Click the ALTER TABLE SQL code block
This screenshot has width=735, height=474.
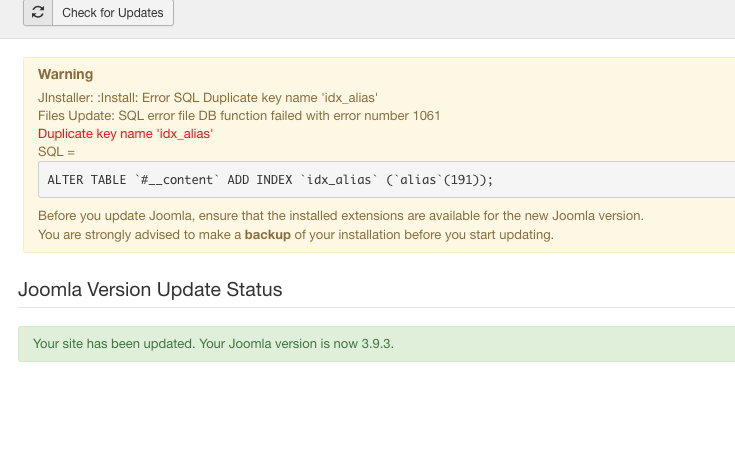coord(386,180)
